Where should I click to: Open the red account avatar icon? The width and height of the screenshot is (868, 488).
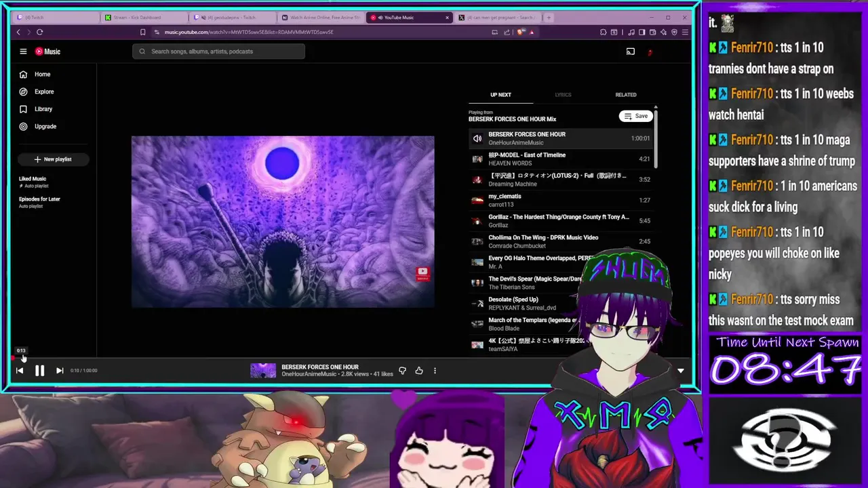click(x=650, y=52)
